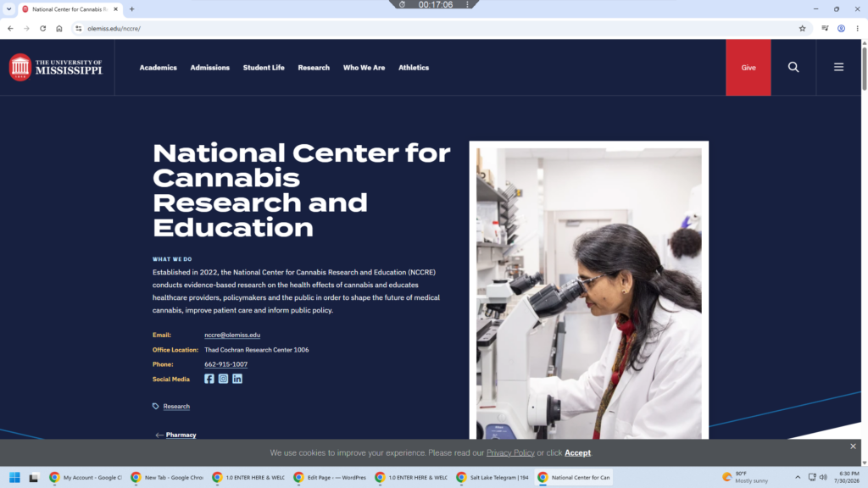Open the Research navigation menu

[314, 68]
